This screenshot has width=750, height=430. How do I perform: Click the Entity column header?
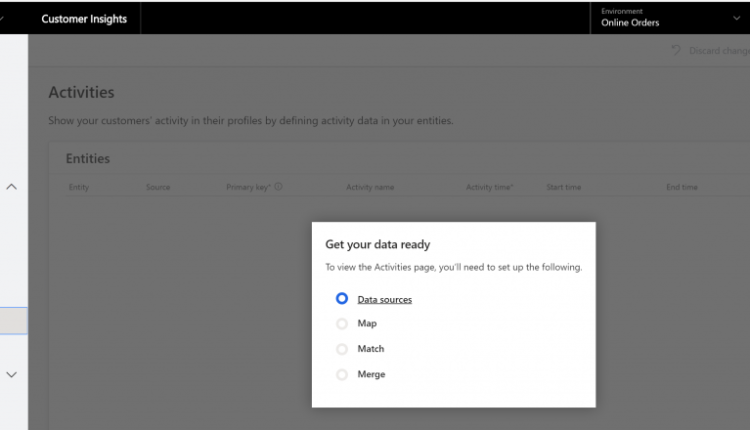click(79, 187)
